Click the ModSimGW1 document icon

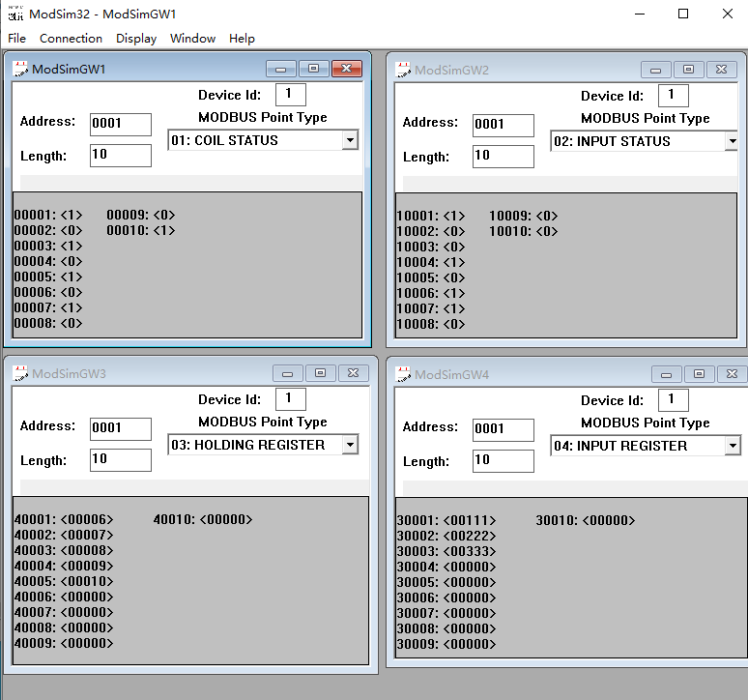coord(20,69)
